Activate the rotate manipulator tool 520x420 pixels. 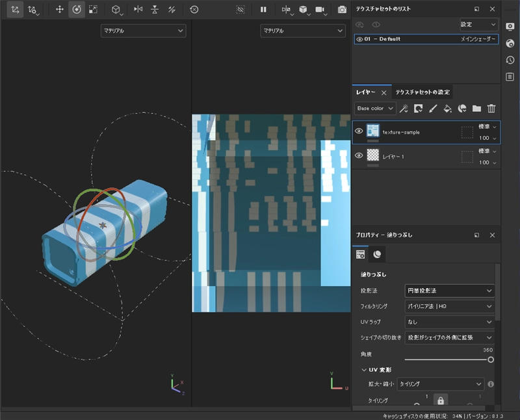coord(77,9)
